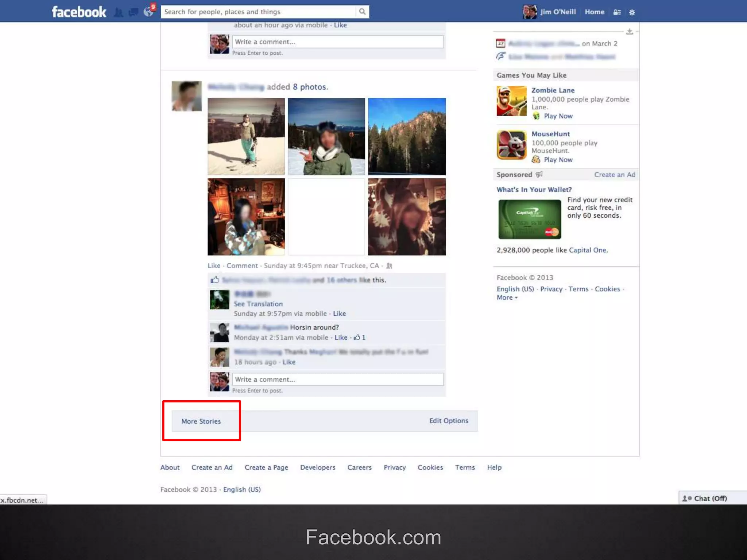This screenshot has height=560, width=747.
Task: Click the blurred poster's profile picture
Action: tap(186, 96)
